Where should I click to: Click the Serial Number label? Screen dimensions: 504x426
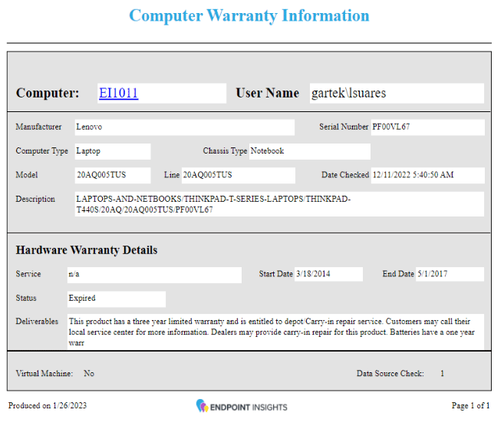point(344,127)
